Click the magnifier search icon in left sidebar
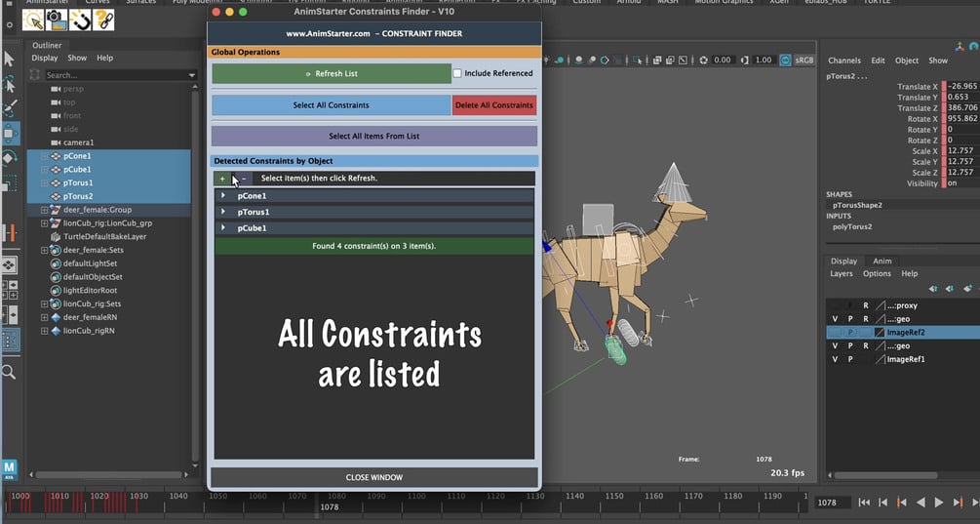The width and height of the screenshot is (980, 524). click(x=9, y=373)
